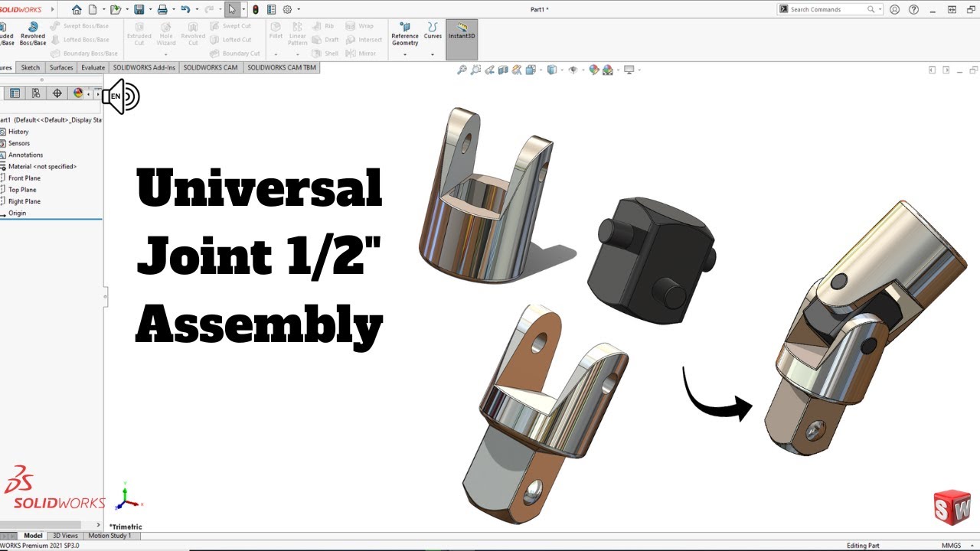The width and height of the screenshot is (980, 551).
Task: Click the Home icon in the title bar
Action: coord(77,9)
